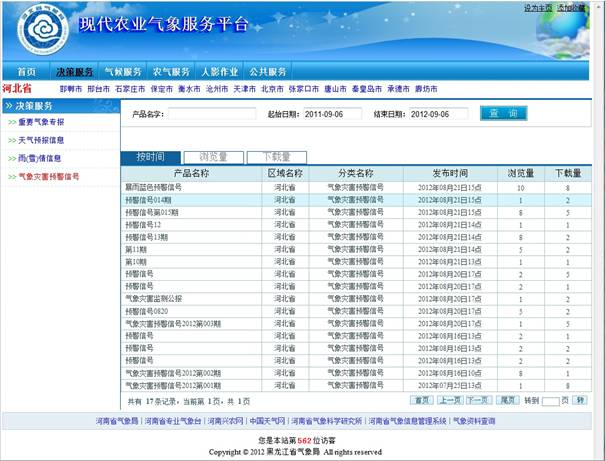Click the 尾页 last page button
The width and height of the screenshot is (605, 461).
[508, 399]
